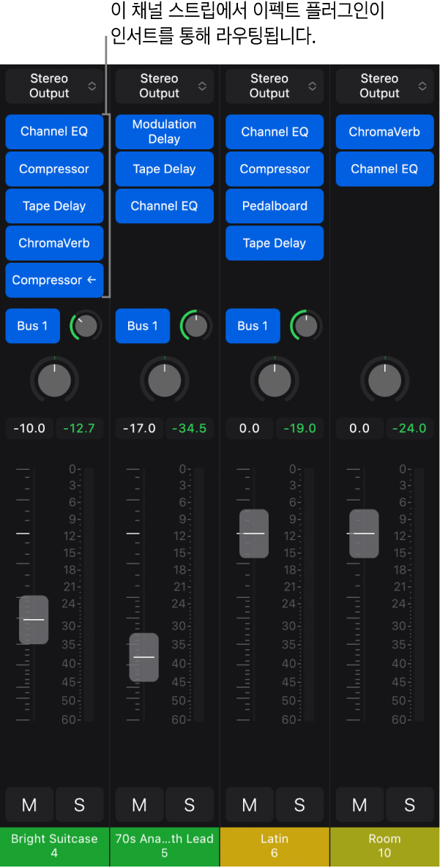This screenshot has height=868, width=440.
Task: Open Channel EQ plug-in on Bright Suitcase strip
Action: tap(54, 132)
